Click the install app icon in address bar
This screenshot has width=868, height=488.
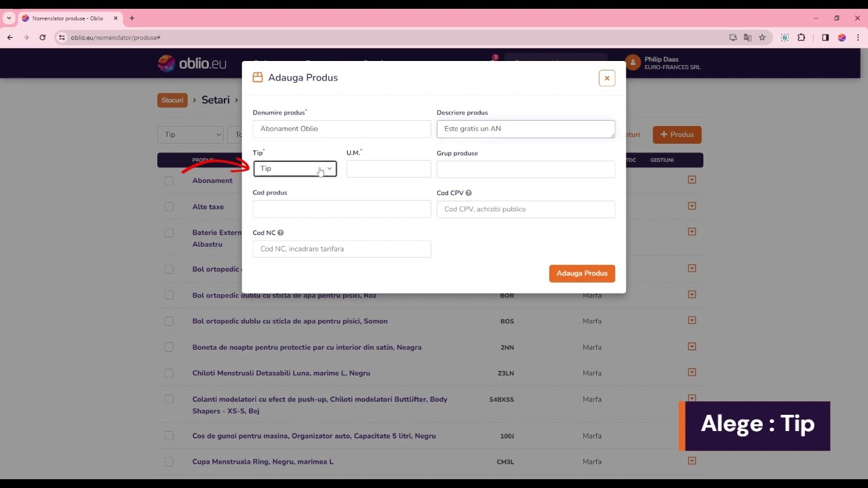click(733, 37)
